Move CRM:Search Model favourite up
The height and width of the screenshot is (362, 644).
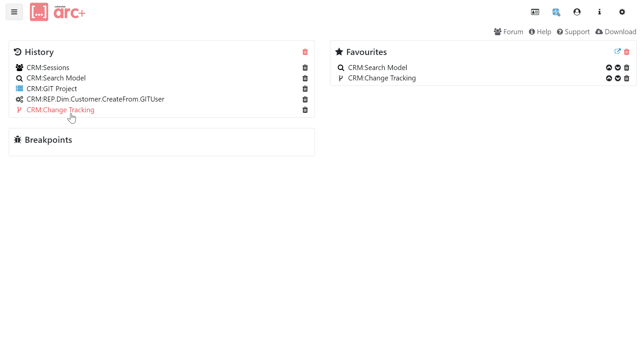609,68
